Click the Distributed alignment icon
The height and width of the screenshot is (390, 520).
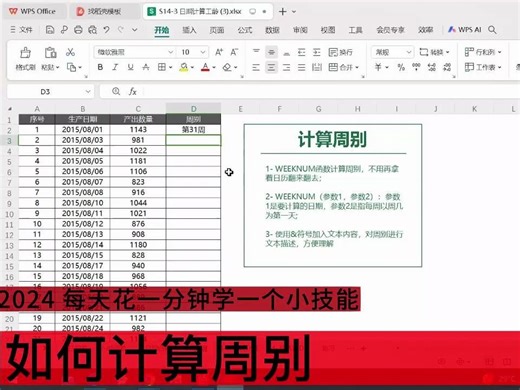[317, 68]
